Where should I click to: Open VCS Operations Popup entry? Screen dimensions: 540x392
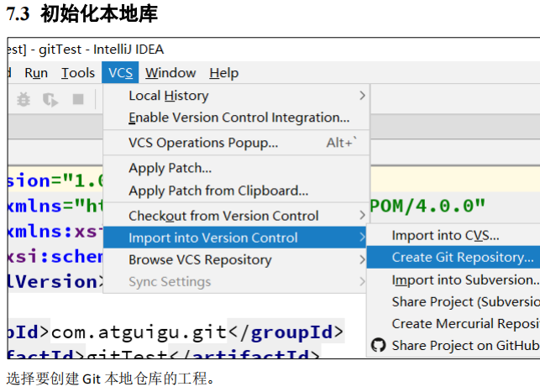pyautogui.click(x=236, y=143)
